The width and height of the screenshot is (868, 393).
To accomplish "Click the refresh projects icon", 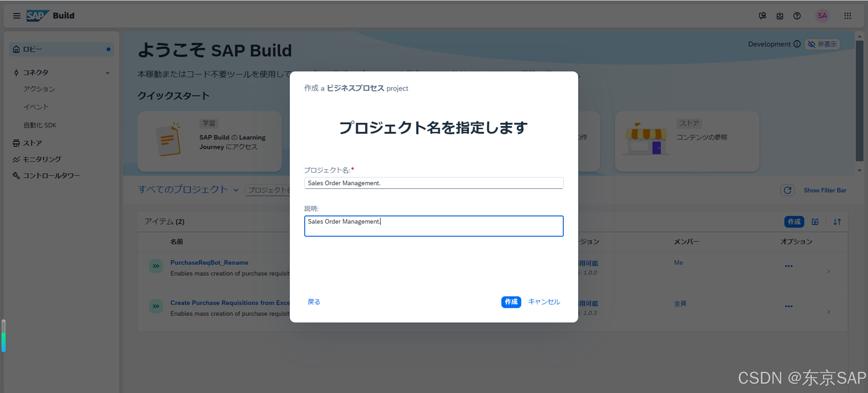I will [x=788, y=190].
